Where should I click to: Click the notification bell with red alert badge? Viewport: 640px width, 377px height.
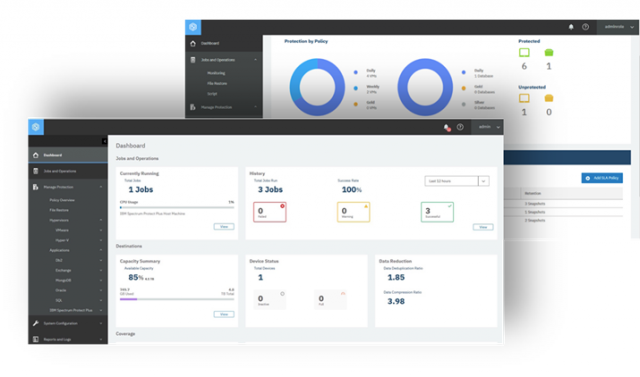(x=447, y=127)
